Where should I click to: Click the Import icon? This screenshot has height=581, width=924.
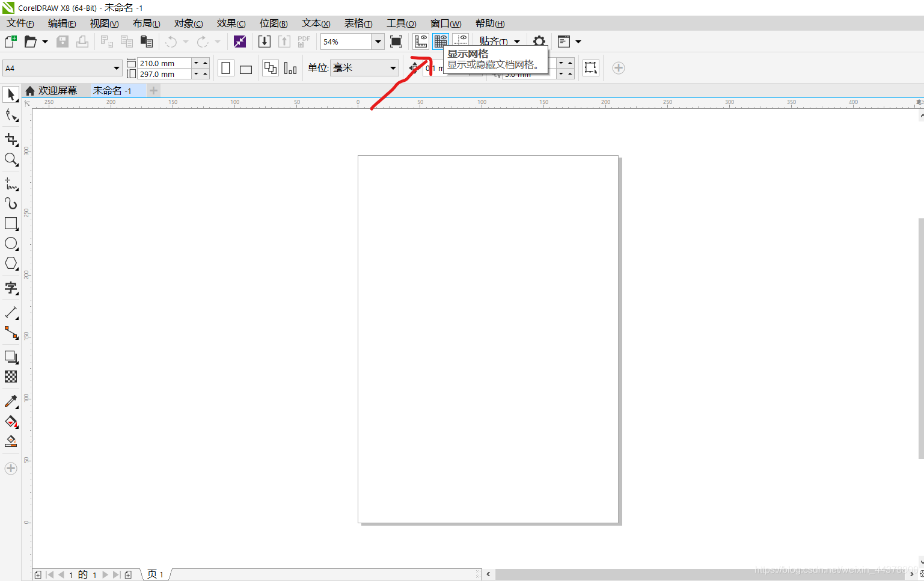[x=264, y=41]
